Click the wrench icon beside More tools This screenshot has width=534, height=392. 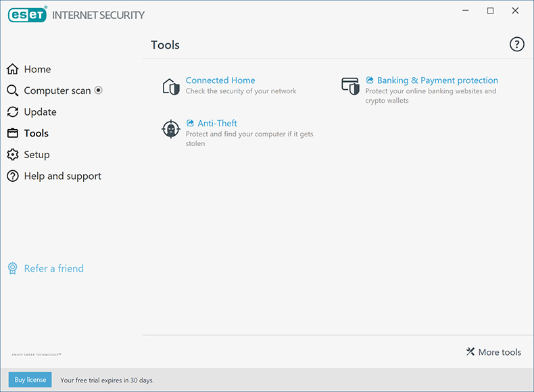(470, 351)
